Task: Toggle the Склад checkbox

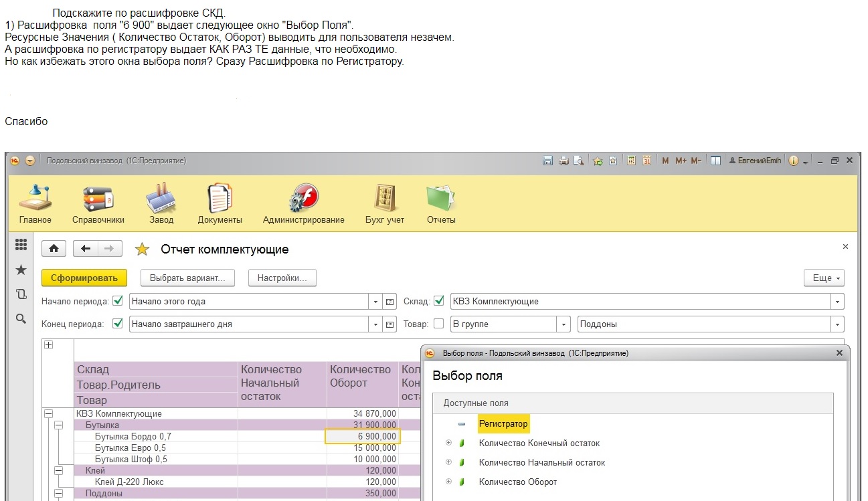Action: point(439,301)
